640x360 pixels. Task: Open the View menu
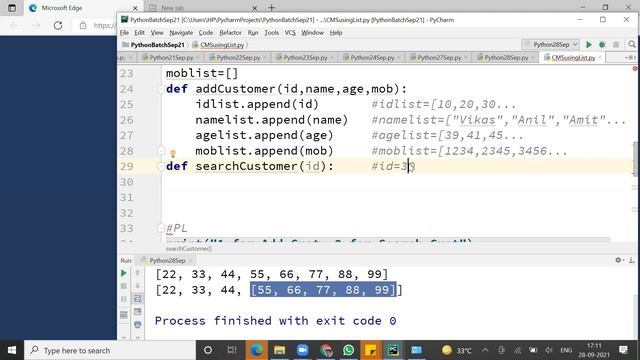(x=157, y=33)
